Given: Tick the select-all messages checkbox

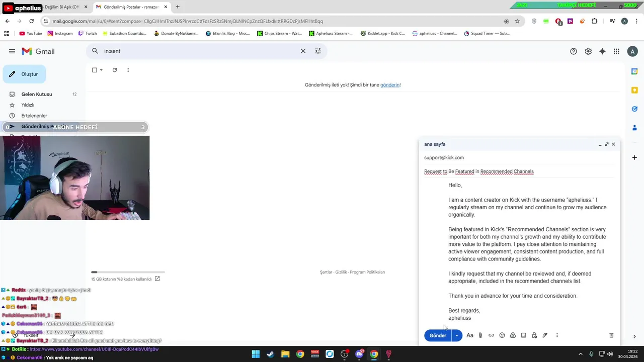Looking at the screenshot, I should [x=94, y=70].
